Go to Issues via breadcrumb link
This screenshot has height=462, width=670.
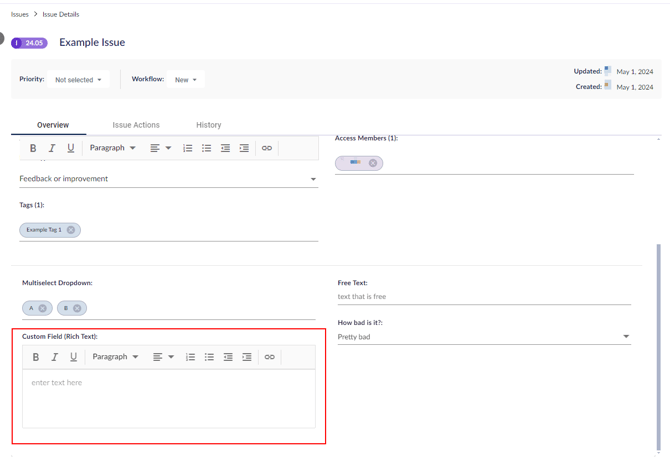(19, 14)
